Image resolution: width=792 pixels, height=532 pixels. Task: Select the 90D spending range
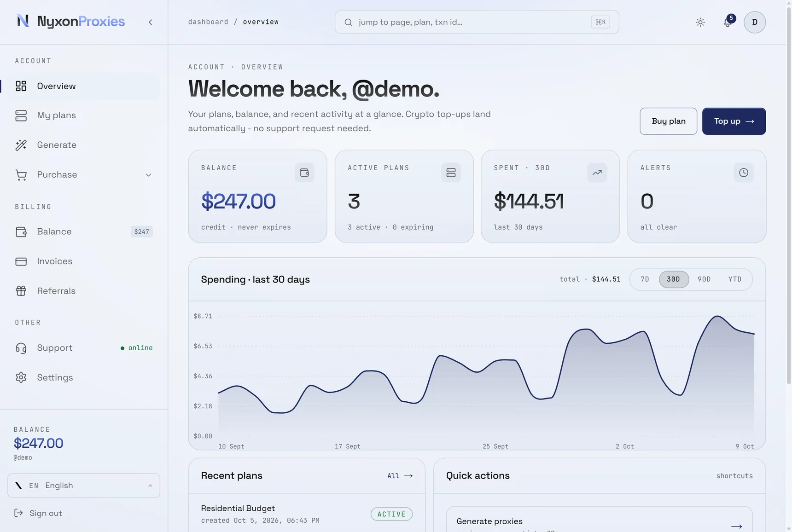(704, 279)
